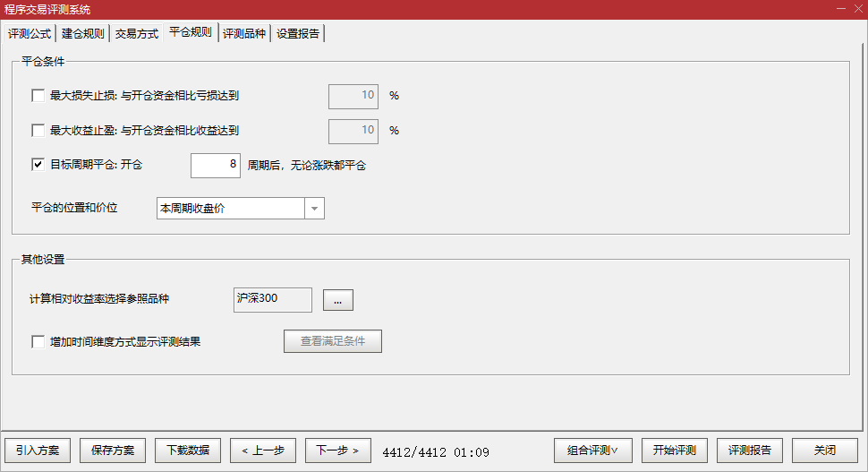Switch to the 评测公式 tab

coord(30,34)
